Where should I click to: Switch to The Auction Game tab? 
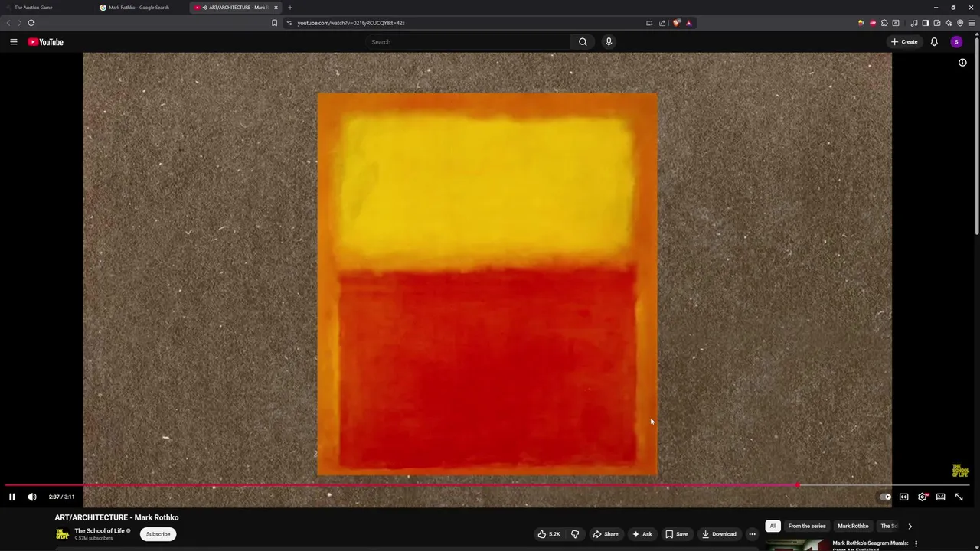pyautogui.click(x=47, y=8)
